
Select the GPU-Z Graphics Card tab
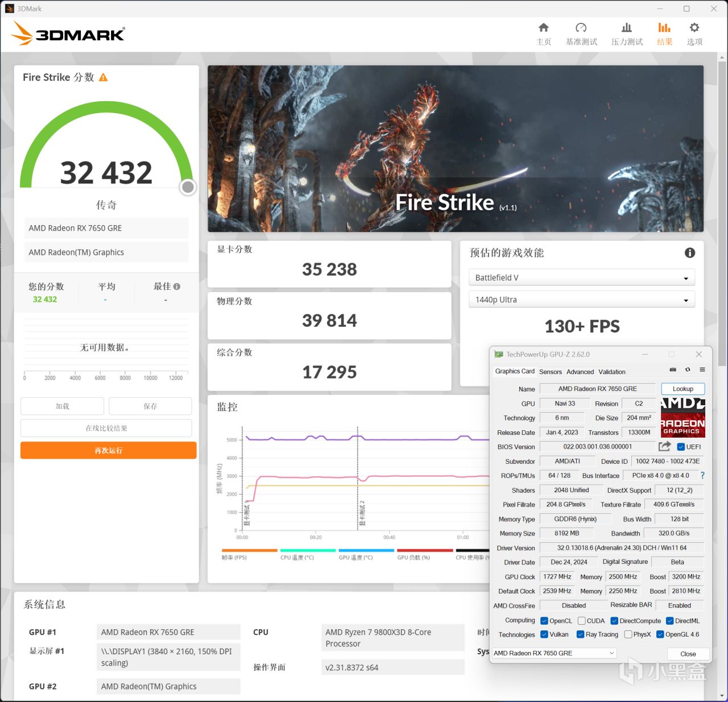[515, 371]
